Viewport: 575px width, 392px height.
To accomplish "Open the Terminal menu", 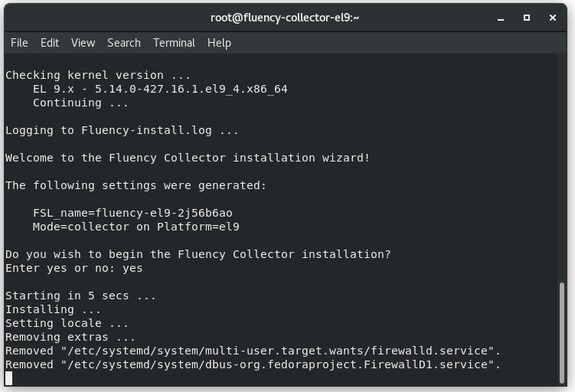I will pyautogui.click(x=174, y=43).
